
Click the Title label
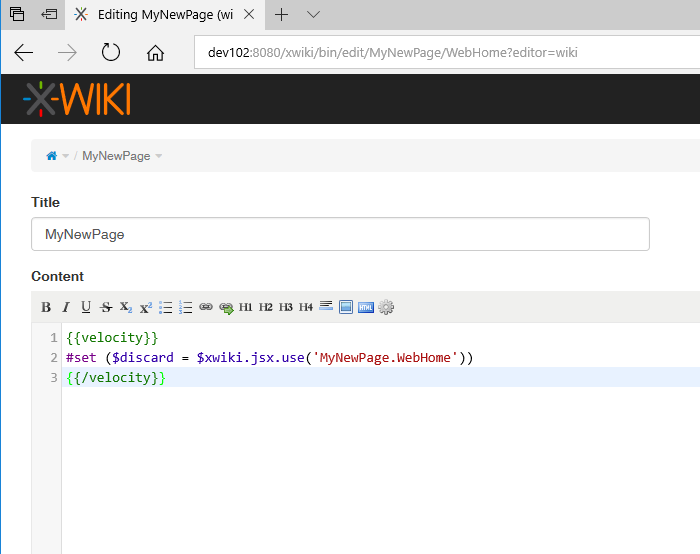point(46,202)
